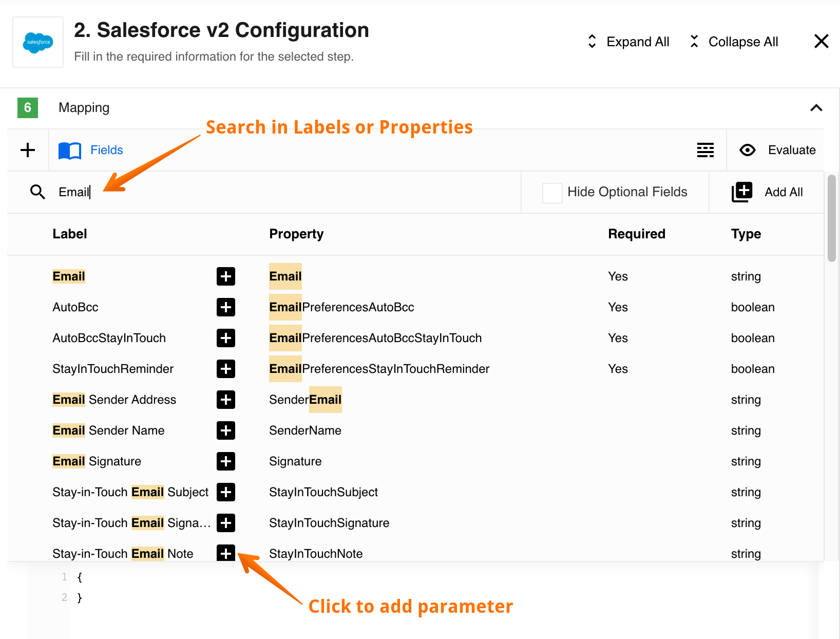Screen dimensions: 840x639
Task: Add Stay-in-Touch Email Signature parameter with plus
Action: click(226, 523)
